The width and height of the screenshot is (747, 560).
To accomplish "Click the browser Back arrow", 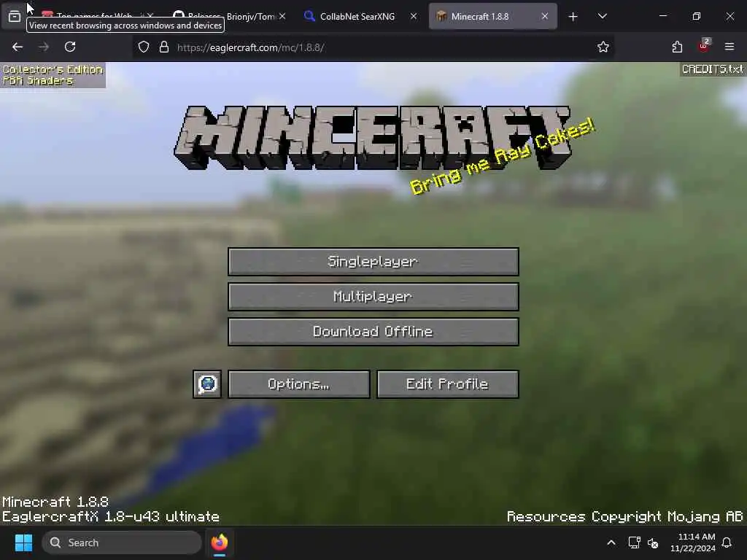I will coord(18,47).
